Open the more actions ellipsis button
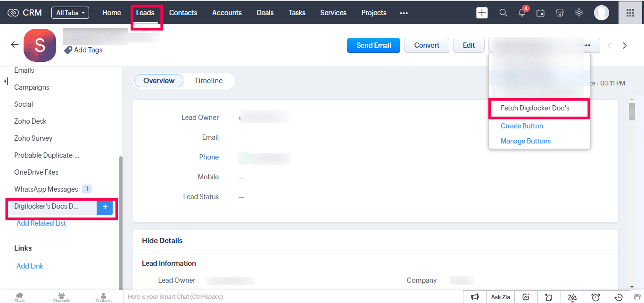The width and height of the screenshot is (644, 303). (x=587, y=45)
